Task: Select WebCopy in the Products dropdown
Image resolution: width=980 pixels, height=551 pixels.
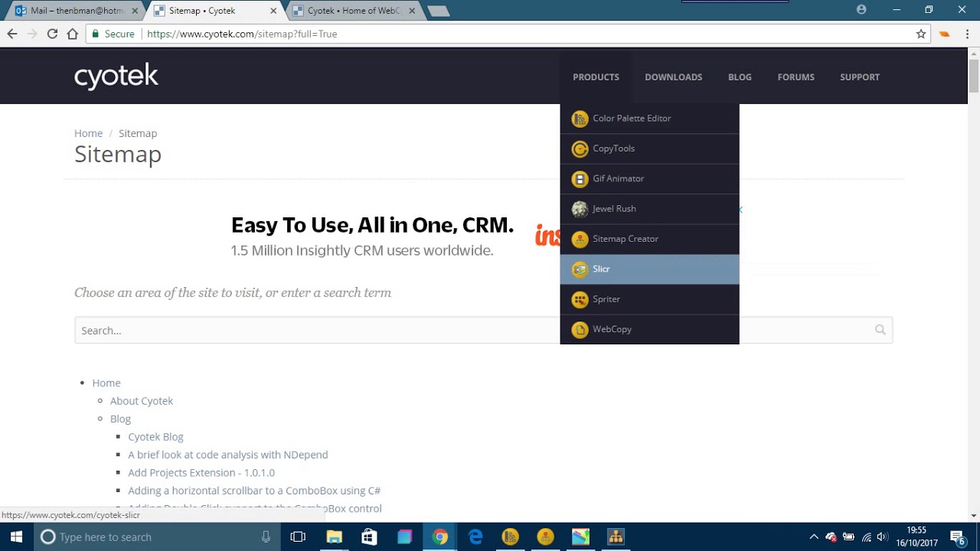Action: (x=649, y=329)
